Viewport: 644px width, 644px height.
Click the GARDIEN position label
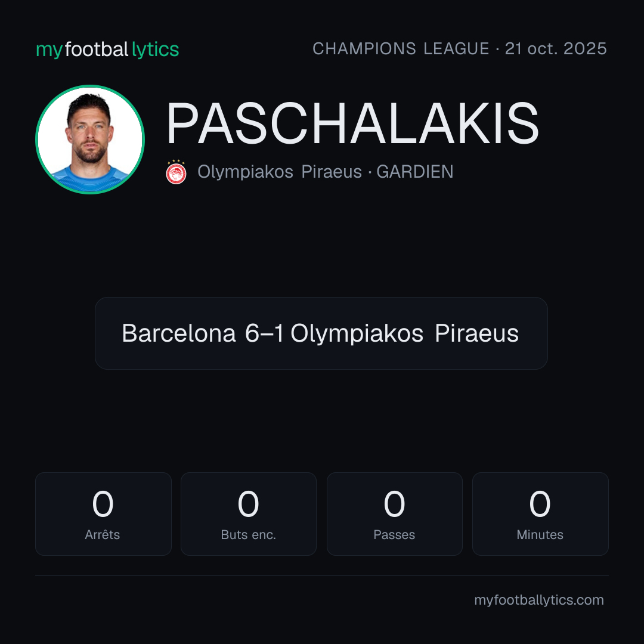pyautogui.click(x=415, y=172)
